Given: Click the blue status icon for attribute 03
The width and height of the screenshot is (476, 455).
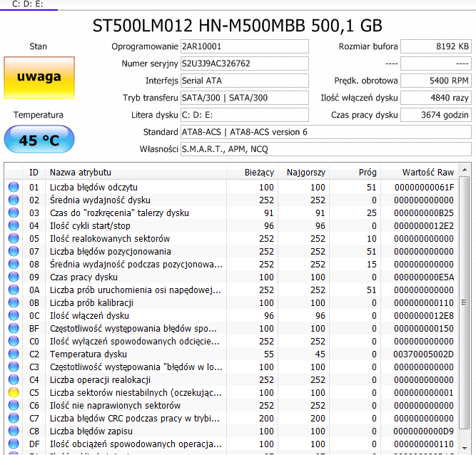Looking at the screenshot, I should coord(14,213).
